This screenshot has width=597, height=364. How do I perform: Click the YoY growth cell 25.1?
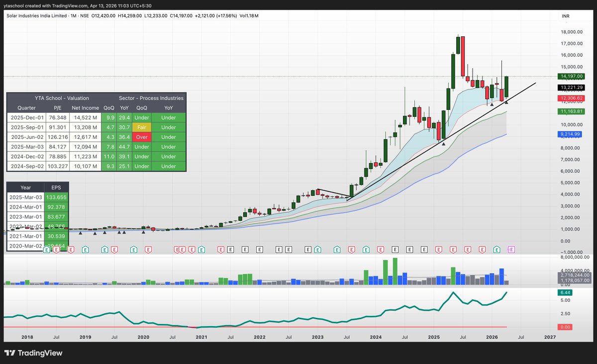tap(124, 166)
